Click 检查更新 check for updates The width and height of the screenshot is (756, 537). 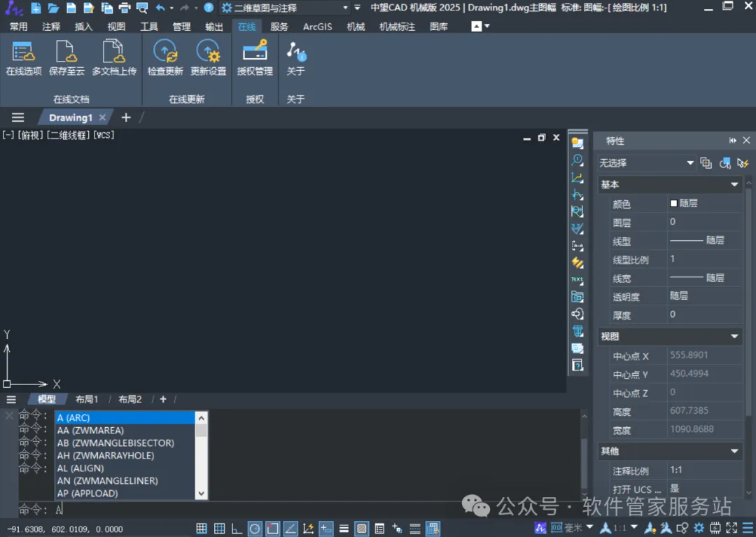click(165, 58)
